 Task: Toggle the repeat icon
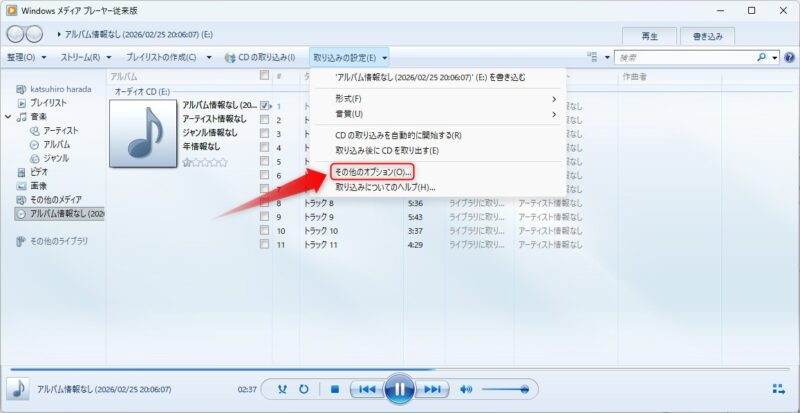click(303, 389)
